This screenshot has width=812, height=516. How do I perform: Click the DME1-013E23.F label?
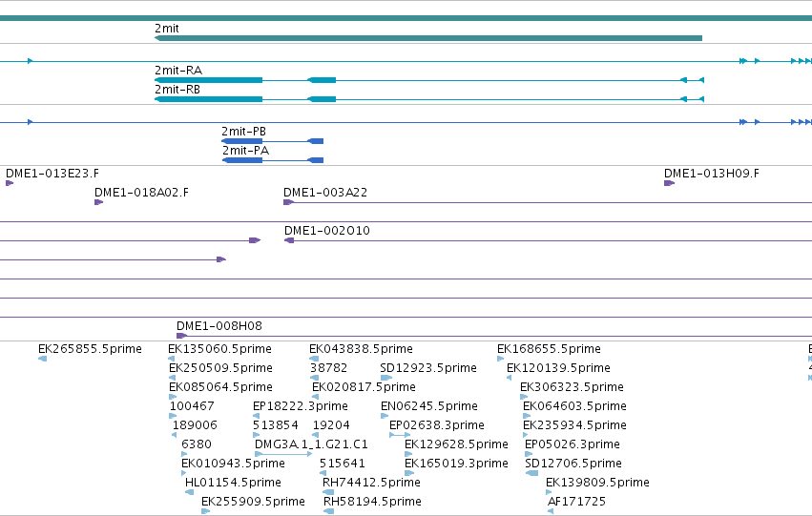[x=52, y=174]
